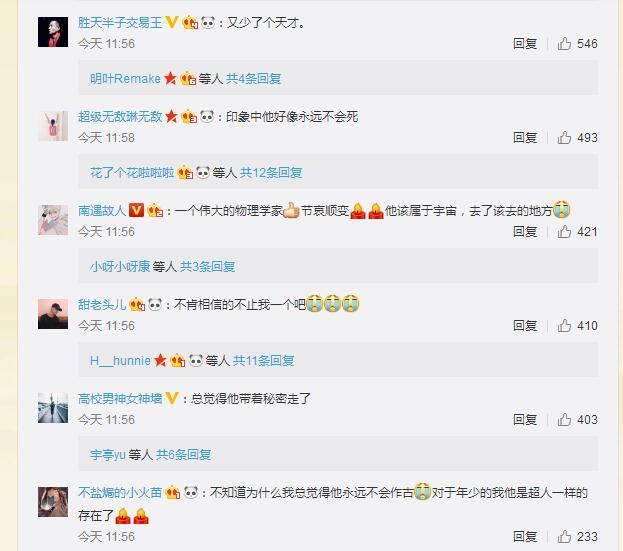Like the comment with 403 likes
Viewport: 623px width, 551px height.
point(564,420)
